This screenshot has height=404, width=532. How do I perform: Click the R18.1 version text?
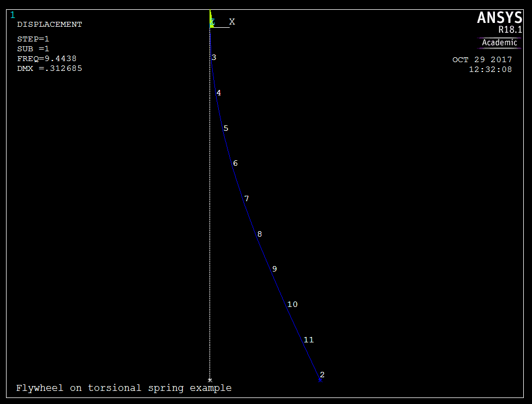coord(510,30)
